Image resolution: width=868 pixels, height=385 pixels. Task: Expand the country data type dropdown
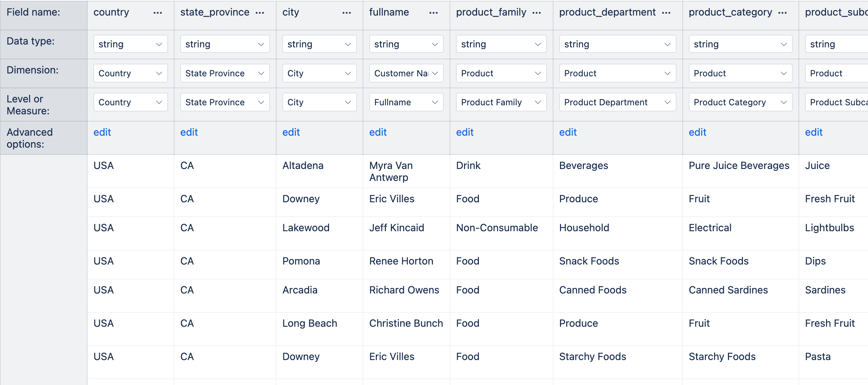pyautogui.click(x=130, y=44)
